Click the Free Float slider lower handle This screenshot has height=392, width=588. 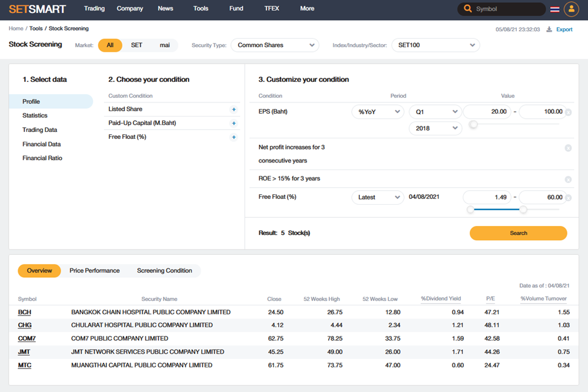click(x=470, y=210)
